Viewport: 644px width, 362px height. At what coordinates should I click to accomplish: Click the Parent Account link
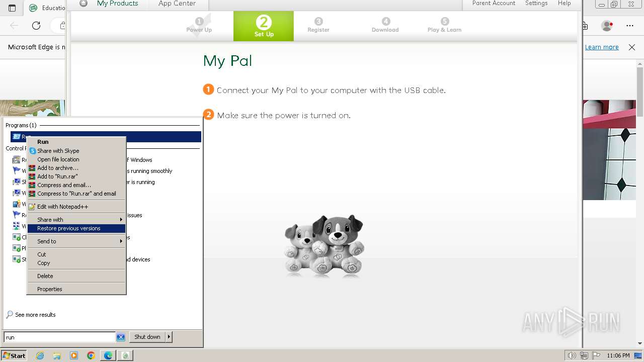(x=494, y=3)
